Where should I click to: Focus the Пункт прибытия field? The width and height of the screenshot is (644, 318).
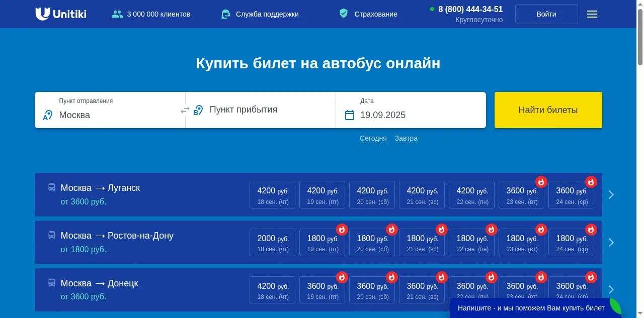click(x=261, y=110)
